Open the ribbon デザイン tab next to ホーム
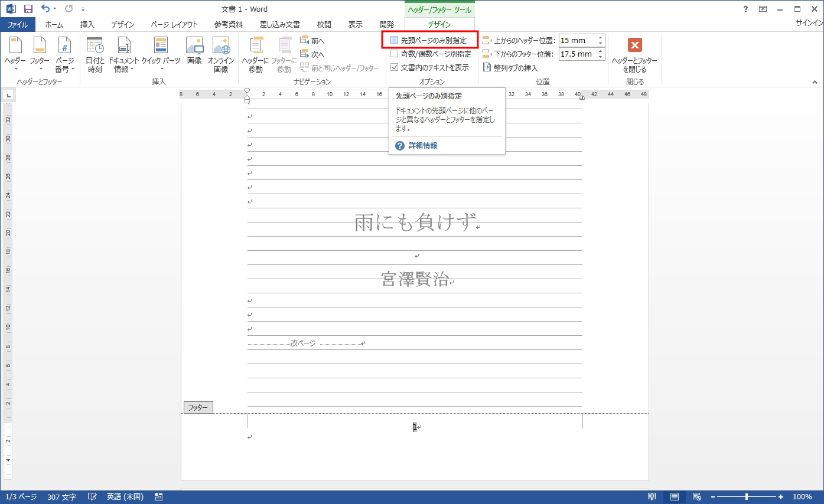Screen dimensions: 824x504 (123, 24)
